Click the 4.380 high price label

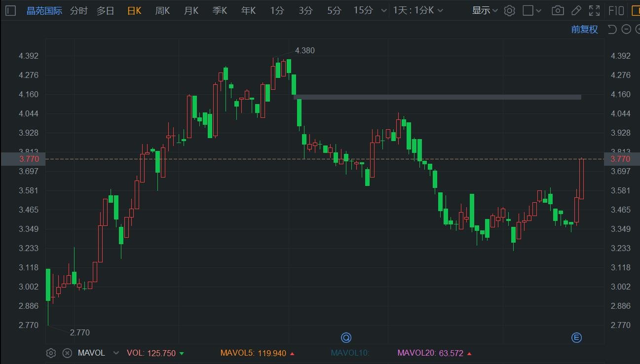coord(304,50)
